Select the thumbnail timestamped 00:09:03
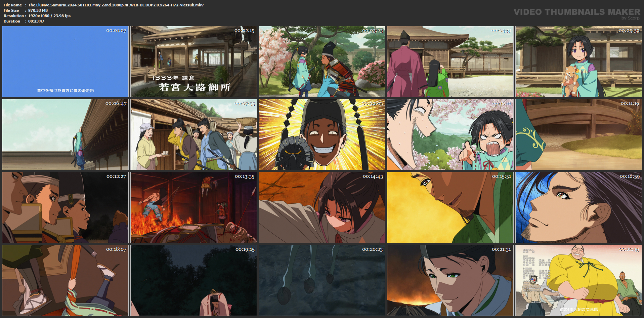Image resolution: width=644 pixels, height=318 pixels. [322, 134]
